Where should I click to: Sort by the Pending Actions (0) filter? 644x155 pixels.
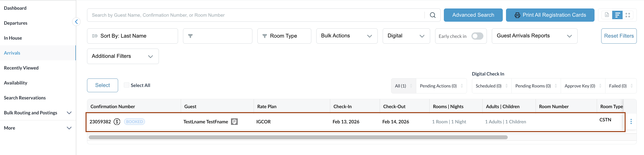[441, 86]
